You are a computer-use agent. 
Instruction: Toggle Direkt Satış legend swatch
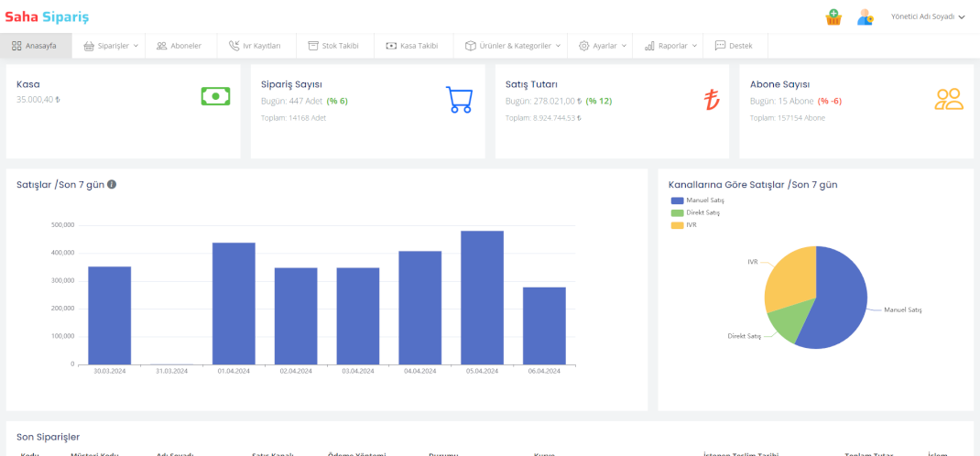coord(677,213)
